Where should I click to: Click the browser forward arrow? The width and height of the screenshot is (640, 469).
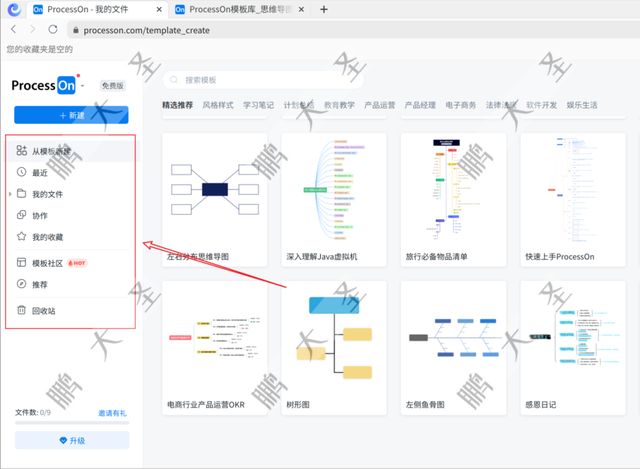(33, 29)
